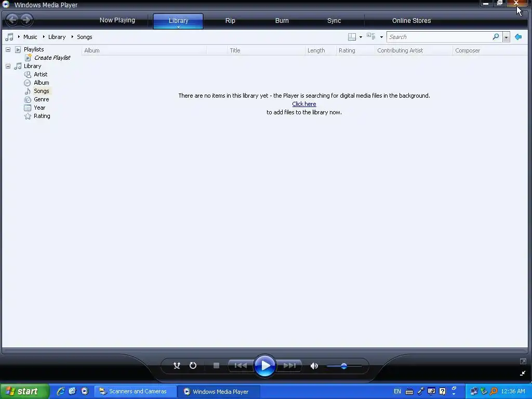Screen dimensions: 532x399
Task: Toggle shuffle mode
Action: coord(177,365)
